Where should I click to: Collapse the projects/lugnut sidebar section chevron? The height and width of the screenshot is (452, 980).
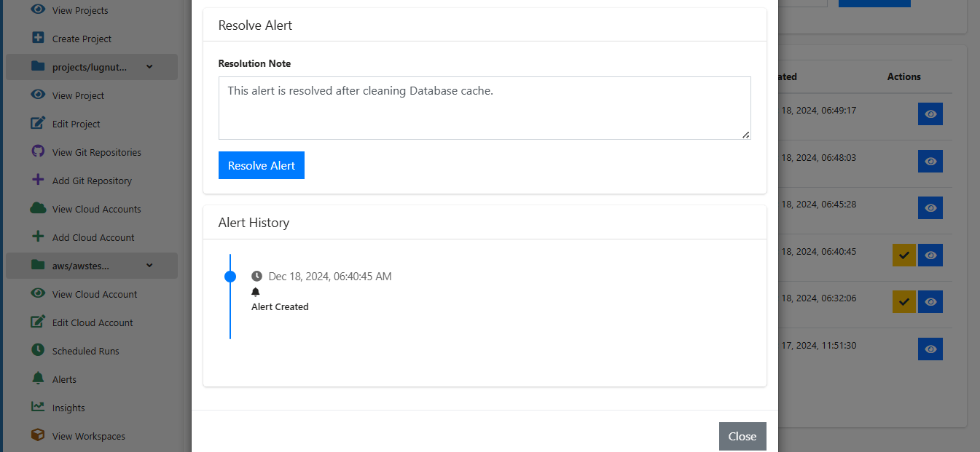(149, 67)
